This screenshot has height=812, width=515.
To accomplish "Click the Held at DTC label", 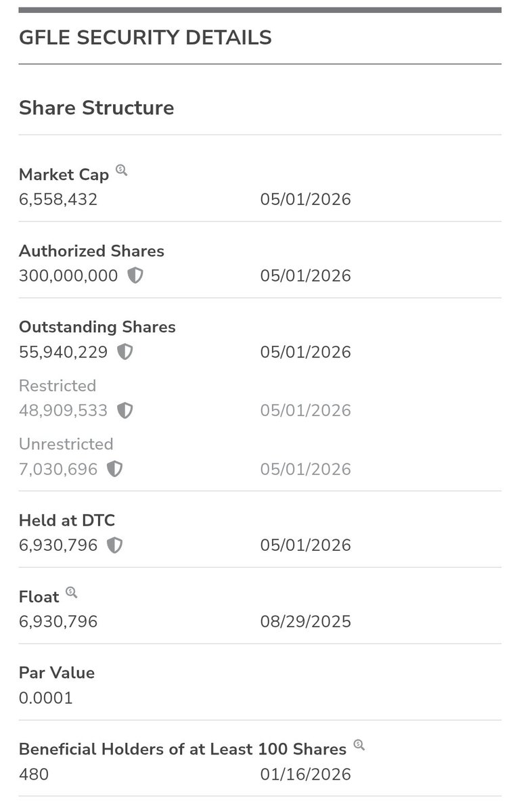I will click(x=67, y=520).
